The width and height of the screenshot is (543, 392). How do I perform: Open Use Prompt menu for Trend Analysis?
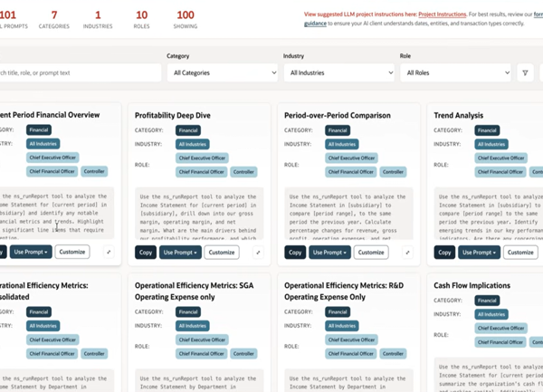click(479, 253)
